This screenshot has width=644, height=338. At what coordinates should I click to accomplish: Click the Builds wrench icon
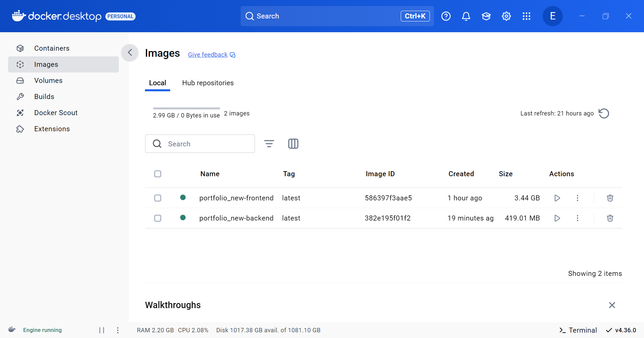pyautogui.click(x=20, y=97)
